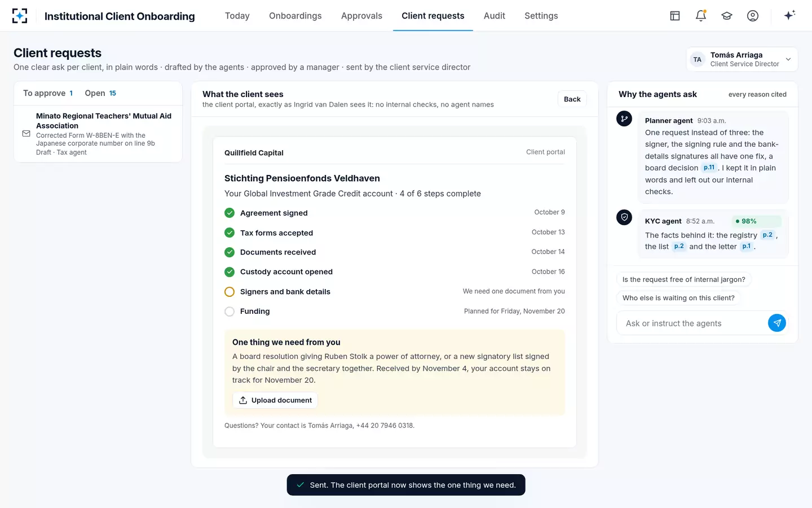Send the message to the agents
The width and height of the screenshot is (812, 508).
tap(777, 323)
